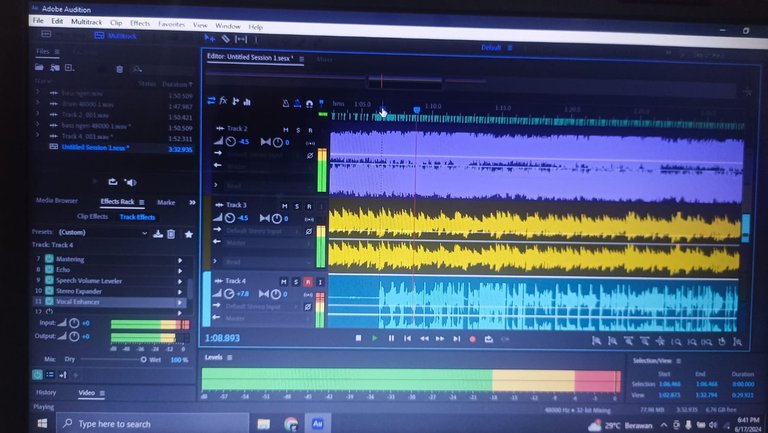
Task: Select the Clip Effects button in Effects Rack
Action: pyautogui.click(x=92, y=216)
